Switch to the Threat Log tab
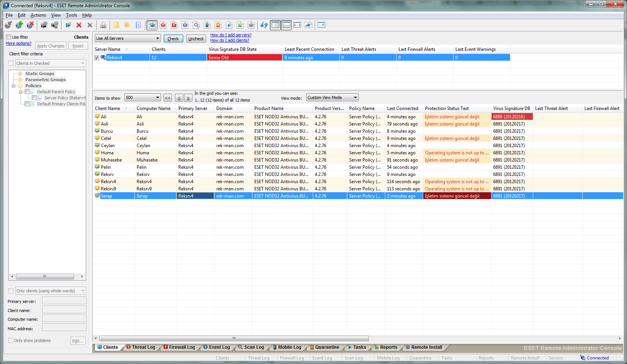Screen dimensions: 627x364 [x=140, y=347]
